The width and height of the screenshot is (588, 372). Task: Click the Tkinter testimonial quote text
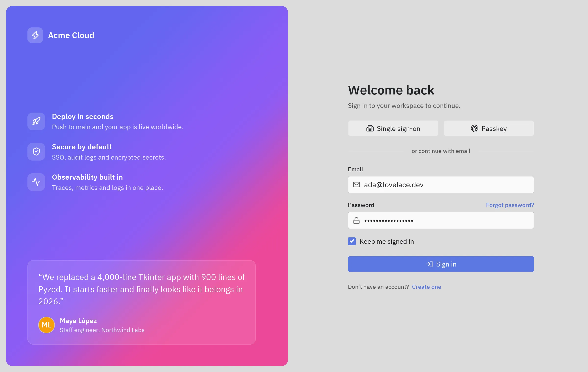pos(142,289)
